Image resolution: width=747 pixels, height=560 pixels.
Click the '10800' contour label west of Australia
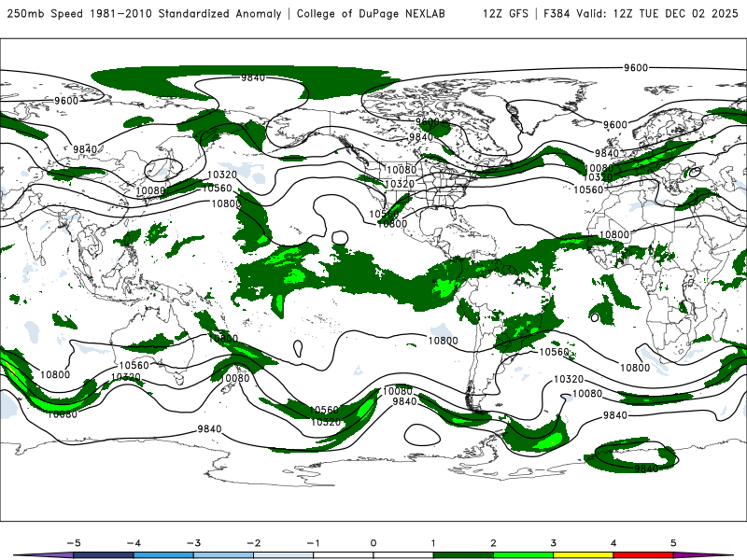point(55,375)
